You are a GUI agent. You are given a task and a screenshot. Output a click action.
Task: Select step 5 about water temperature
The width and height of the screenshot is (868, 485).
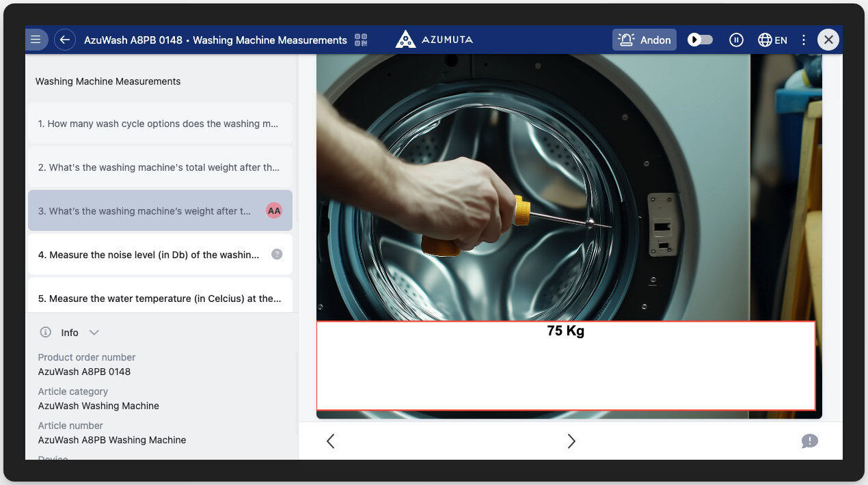(x=160, y=298)
